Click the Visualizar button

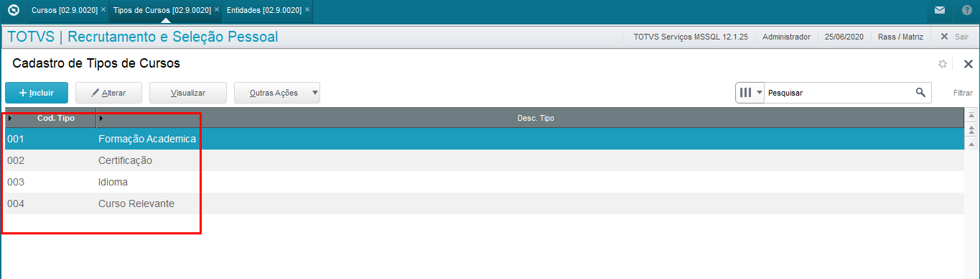tap(188, 93)
